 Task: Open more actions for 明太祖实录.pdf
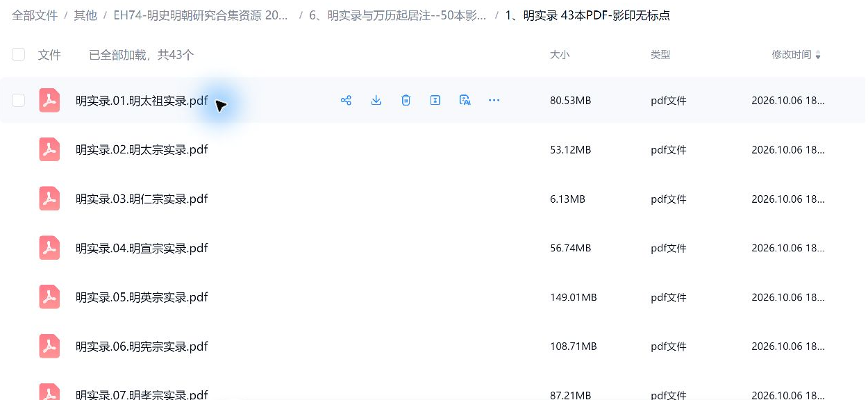(494, 101)
